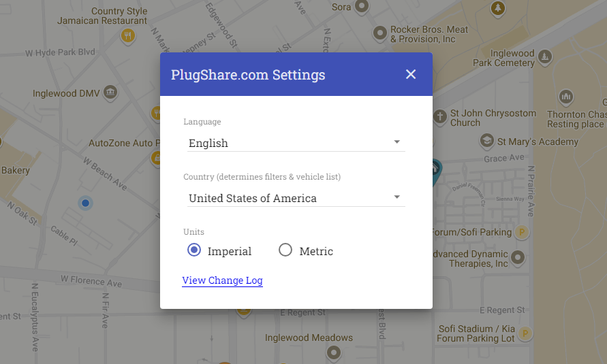The width and height of the screenshot is (607, 364).
Task: Click the Inglewood Meadows map marker
Action: 333,352
